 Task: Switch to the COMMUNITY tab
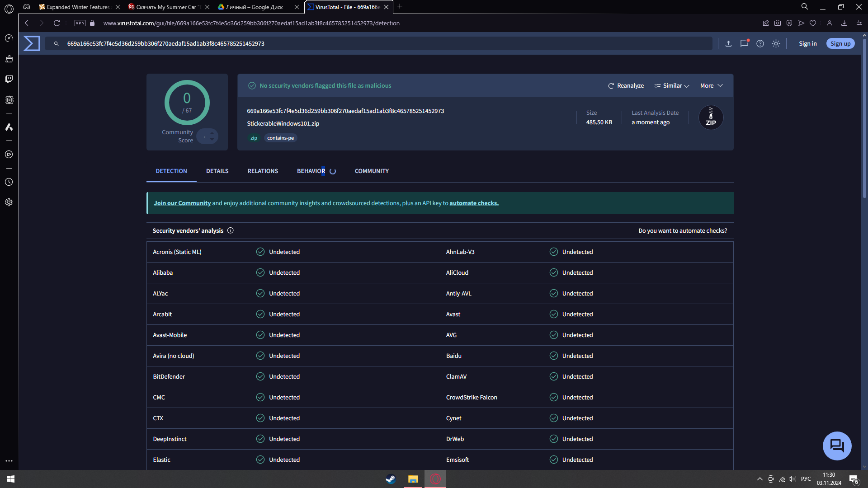coord(372,171)
